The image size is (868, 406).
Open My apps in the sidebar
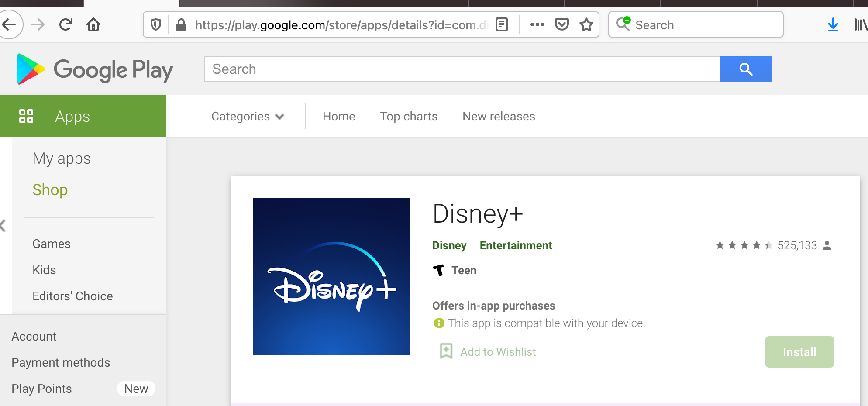click(62, 158)
